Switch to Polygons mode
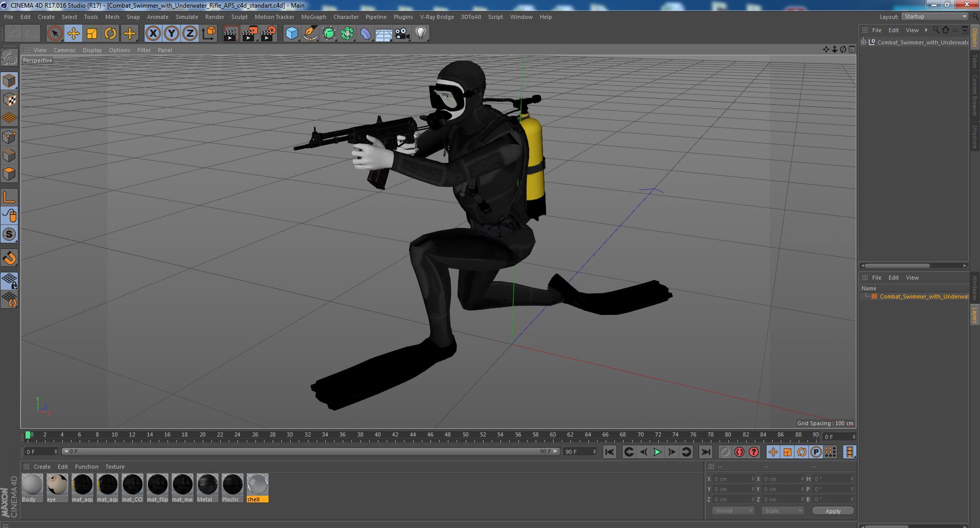 [9, 174]
